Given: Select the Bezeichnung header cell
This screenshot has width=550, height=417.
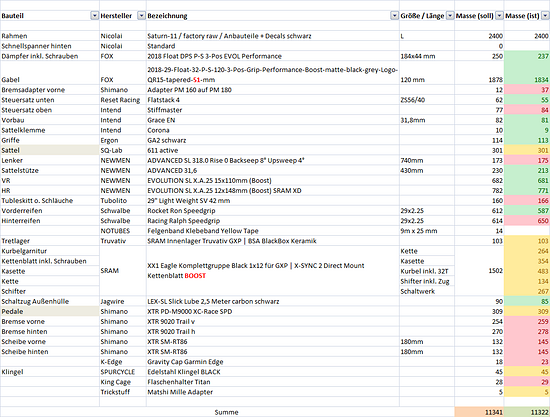Looking at the screenshot, I should coord(273,16).
